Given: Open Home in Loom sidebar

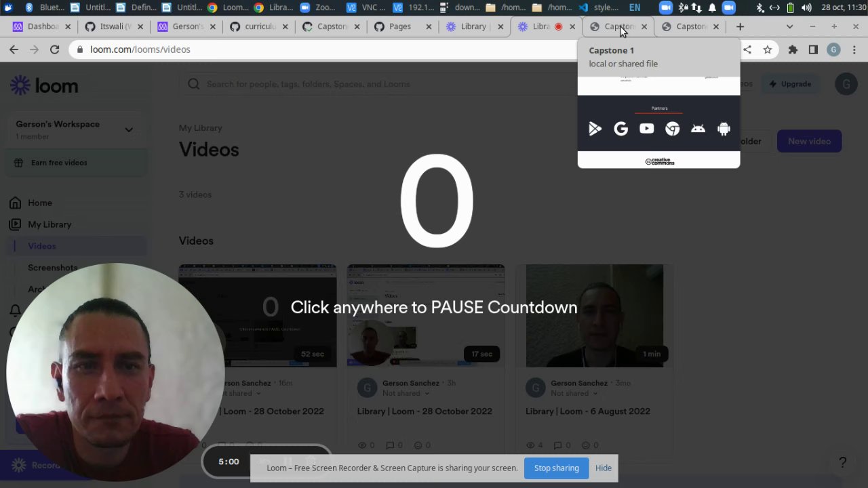Looking at the screenshot, I should coord(39,203).
